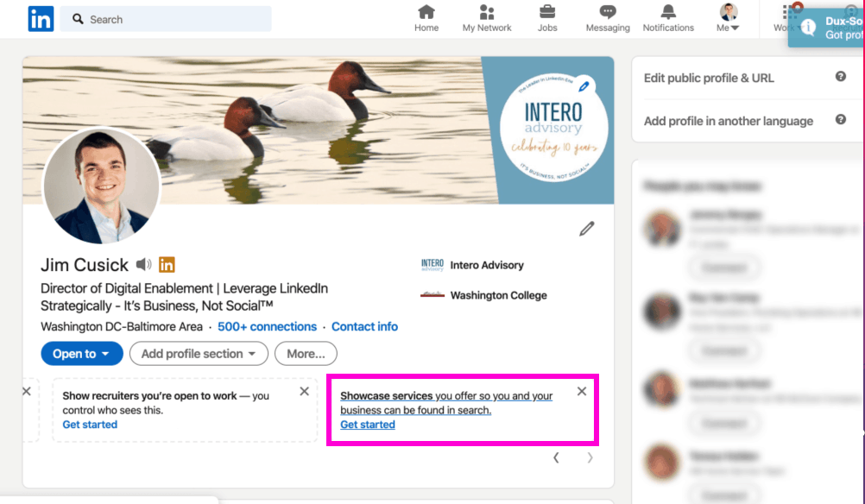Dismiss the open to work card

coord(304,392)
